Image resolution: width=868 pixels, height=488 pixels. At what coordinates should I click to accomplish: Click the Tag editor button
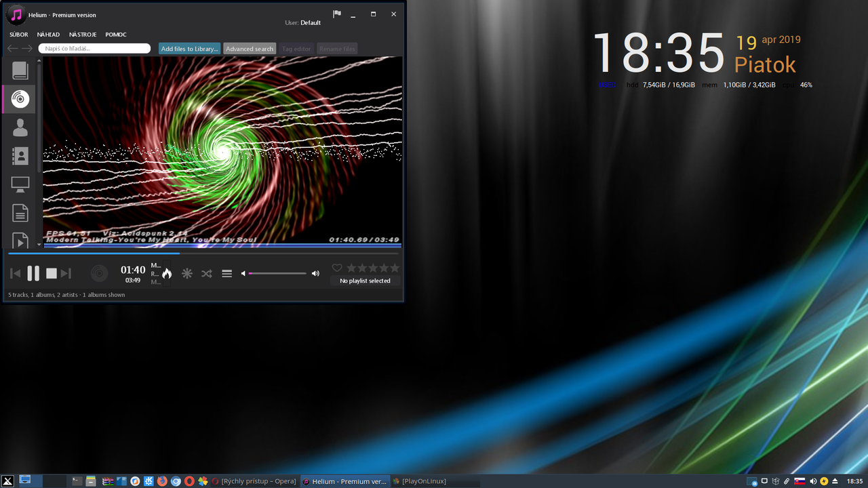coord(296,49)
